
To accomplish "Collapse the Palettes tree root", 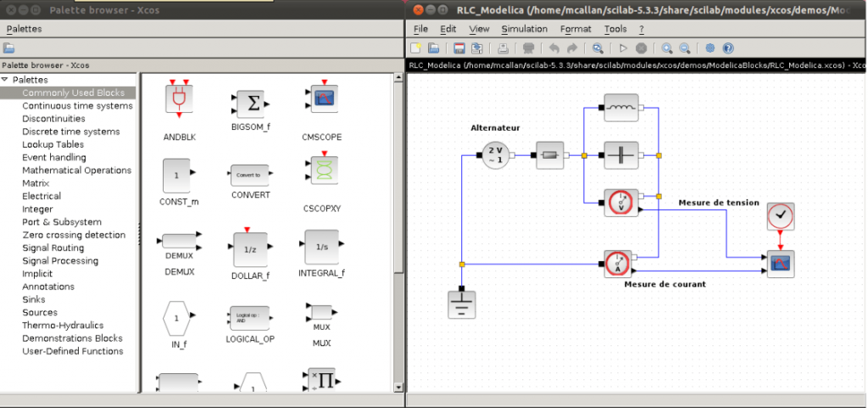I will 5,79.
